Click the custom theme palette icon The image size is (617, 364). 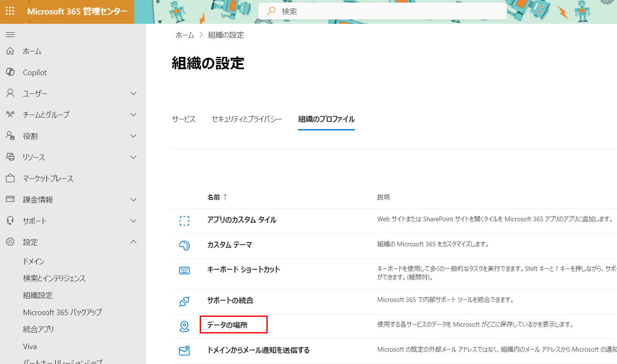pyautogui.click(x=184, y=245)
